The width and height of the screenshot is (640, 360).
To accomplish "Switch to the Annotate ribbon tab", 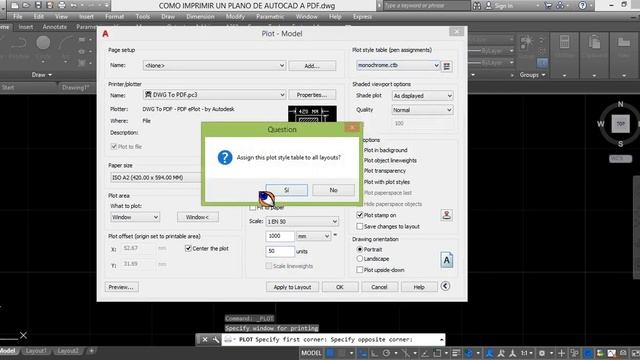I will click(x=54, y=27).
